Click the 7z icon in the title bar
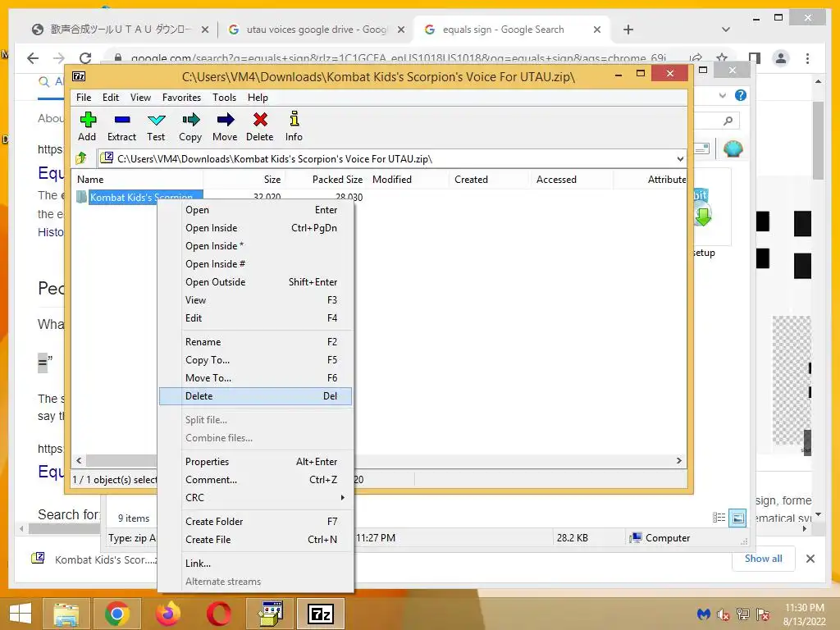Image resolution: width=840 pixels, height=630 pixels. [79, 76]
